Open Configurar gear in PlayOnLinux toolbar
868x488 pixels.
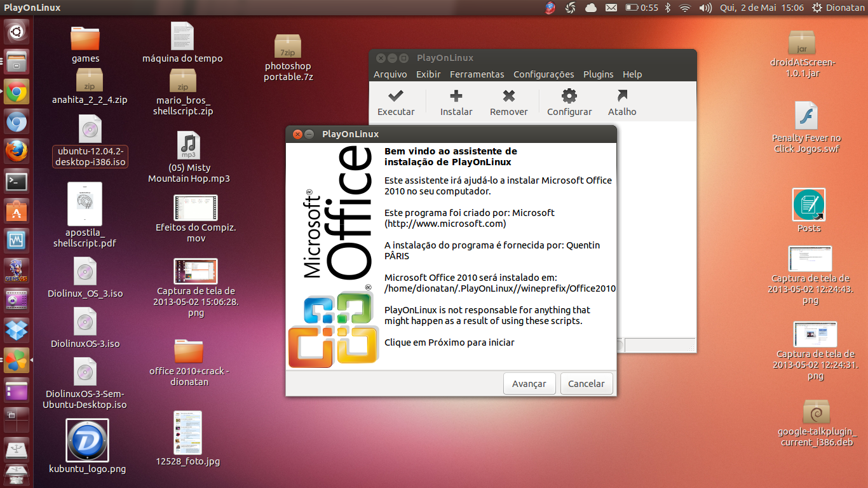[569, 96]
